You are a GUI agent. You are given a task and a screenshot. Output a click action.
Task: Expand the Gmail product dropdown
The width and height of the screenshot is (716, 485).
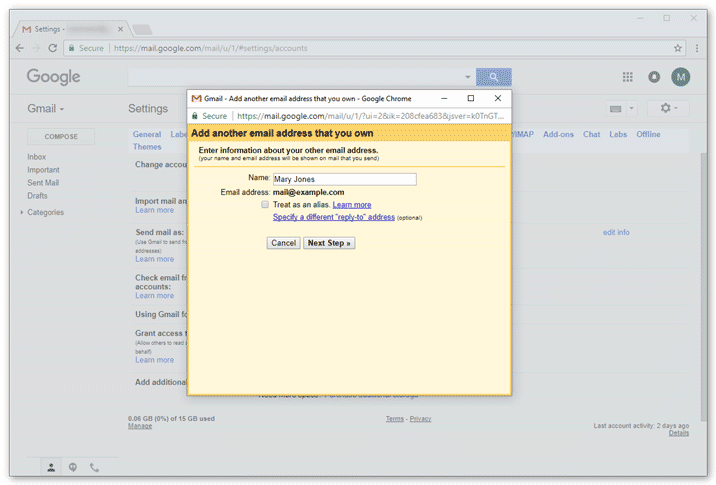pyautogui.click(x=46, y=109)
